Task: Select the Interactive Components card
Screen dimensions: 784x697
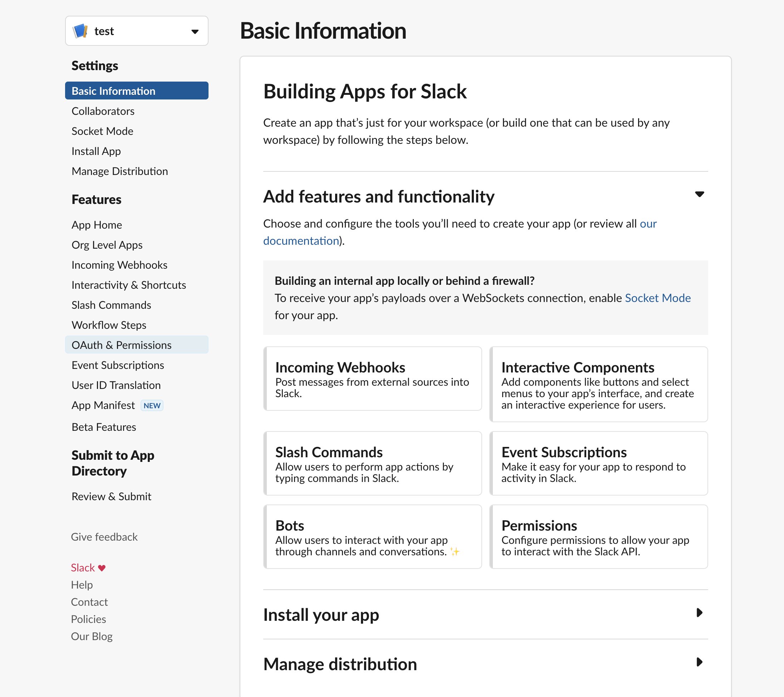Action: coord(598,384)
